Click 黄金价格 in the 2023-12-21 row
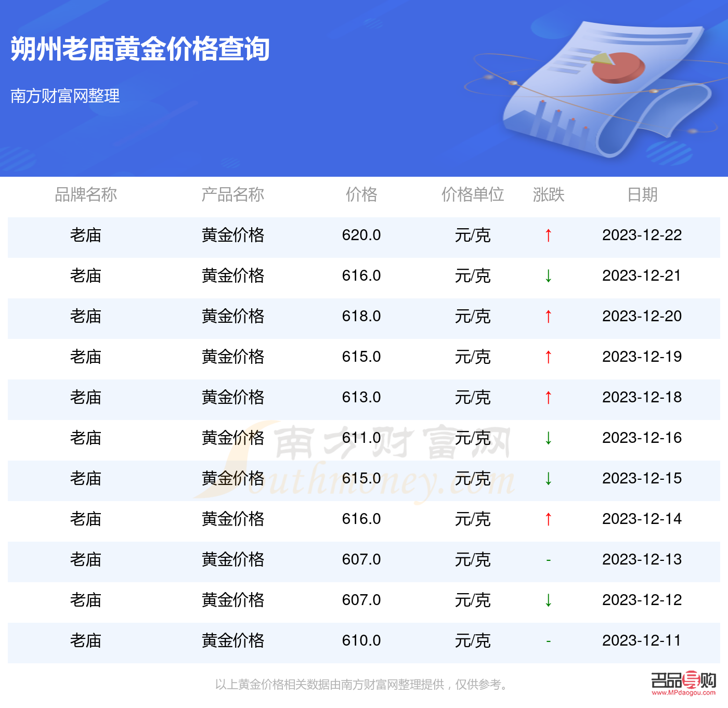The width and height of the screenshot is (728, 708). pos(233,276)
